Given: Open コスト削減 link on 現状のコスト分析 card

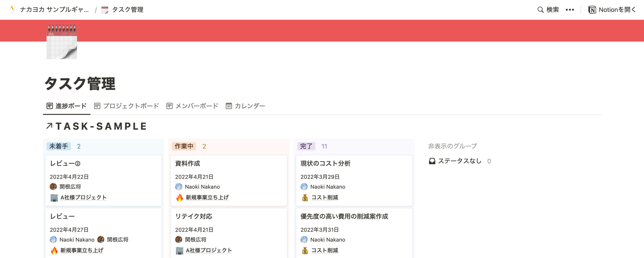Looking at the screenshot, I should (x=325, y=197).
